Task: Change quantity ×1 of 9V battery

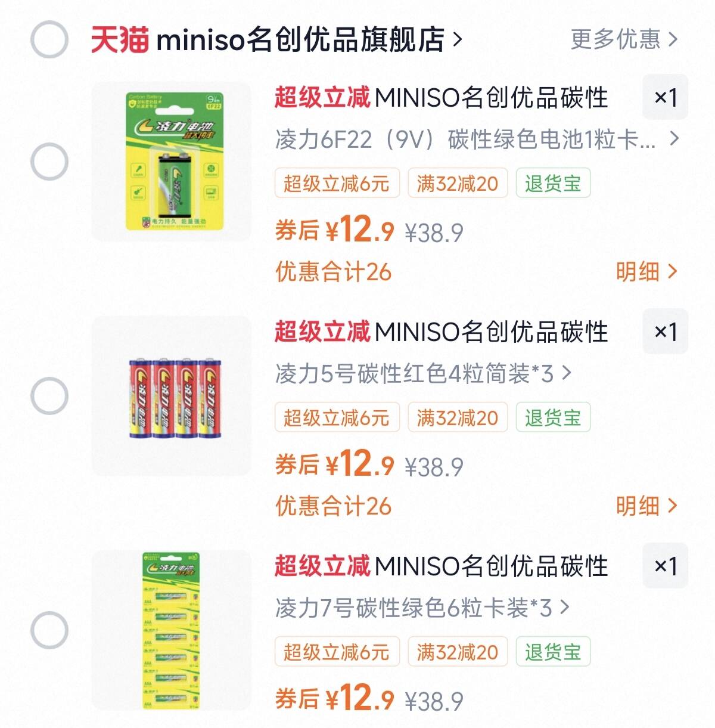Action: pyautogui.click(x=665, y=97)
